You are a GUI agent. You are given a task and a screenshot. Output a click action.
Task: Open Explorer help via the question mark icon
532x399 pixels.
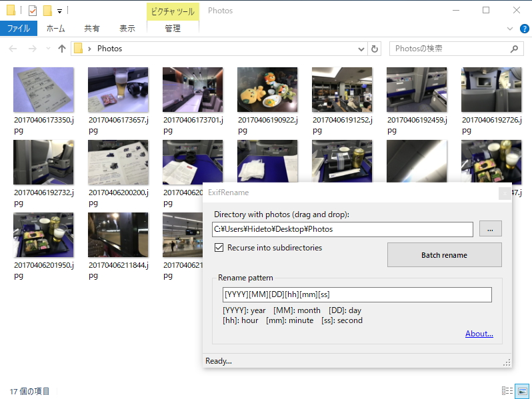pyautogui.click(x=524, y=29)
